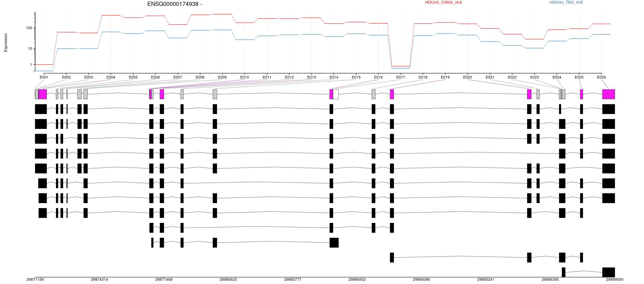Click exon label E003
The width and height of the screenshot is (644, 284).
[x=89, y=77]
